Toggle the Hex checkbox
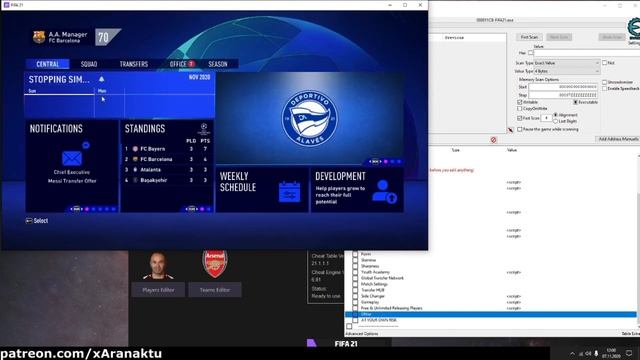The height and width of the screenshot is (360, 640). (531, 53)
